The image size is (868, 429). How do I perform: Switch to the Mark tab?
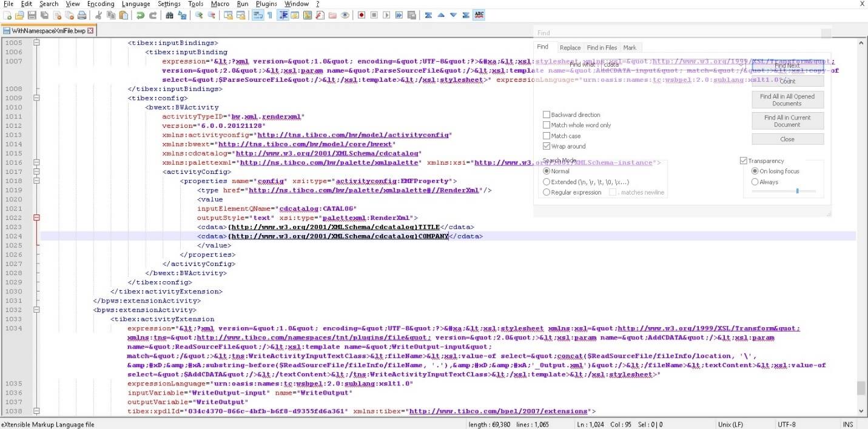pyautogui.click(x=630, y=47)
